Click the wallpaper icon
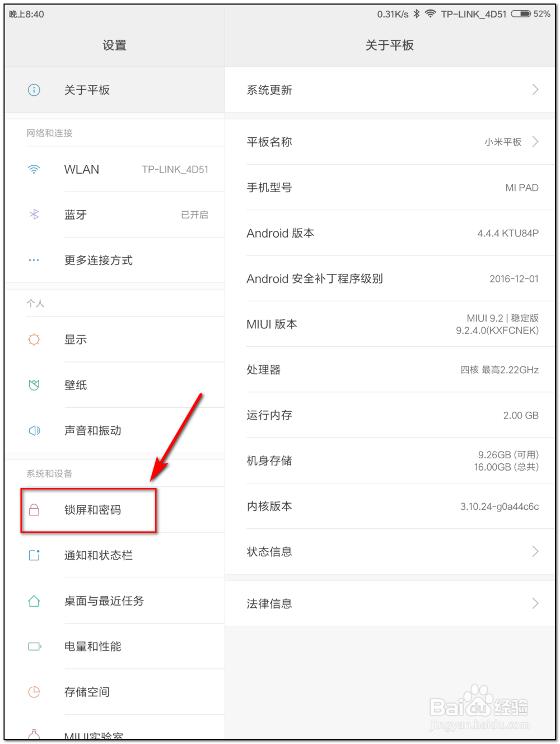 click(x=34, y=385)
